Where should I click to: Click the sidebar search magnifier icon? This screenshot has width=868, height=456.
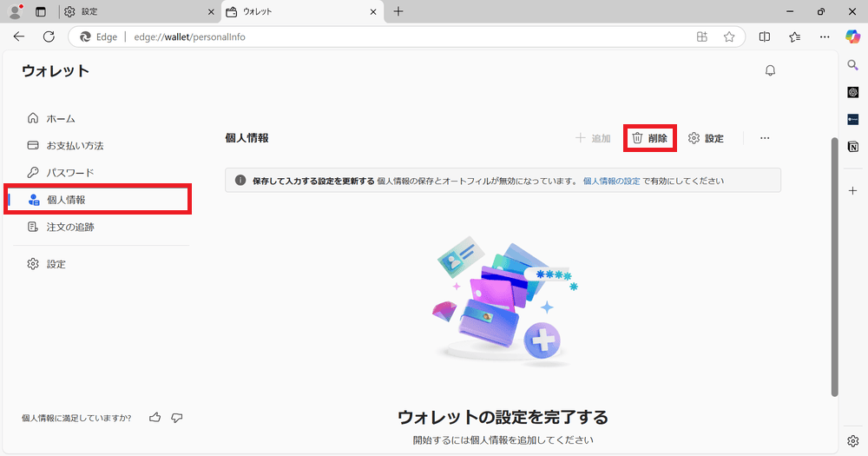[853, 64]
